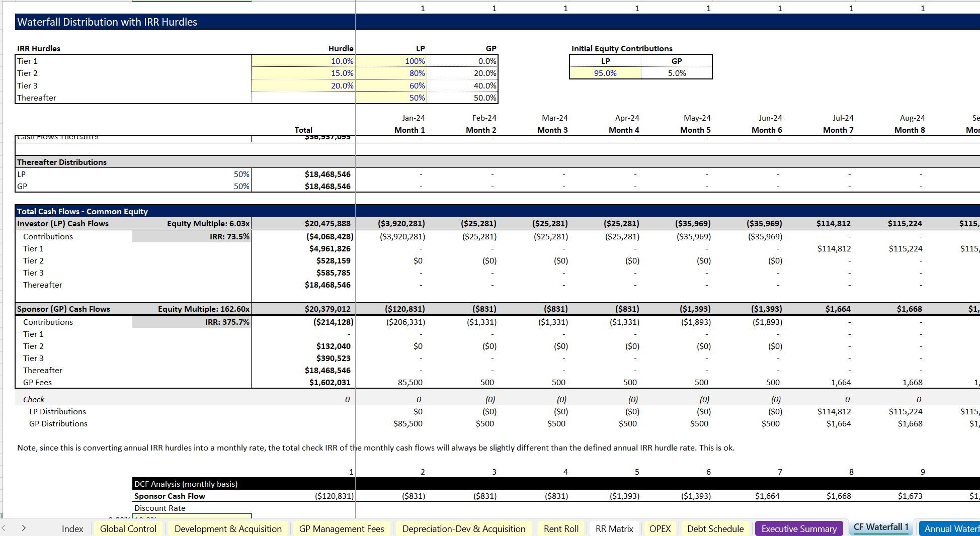
Task: Click the DCF Analysis (monthly basis) header
Action: pos(186,484)
